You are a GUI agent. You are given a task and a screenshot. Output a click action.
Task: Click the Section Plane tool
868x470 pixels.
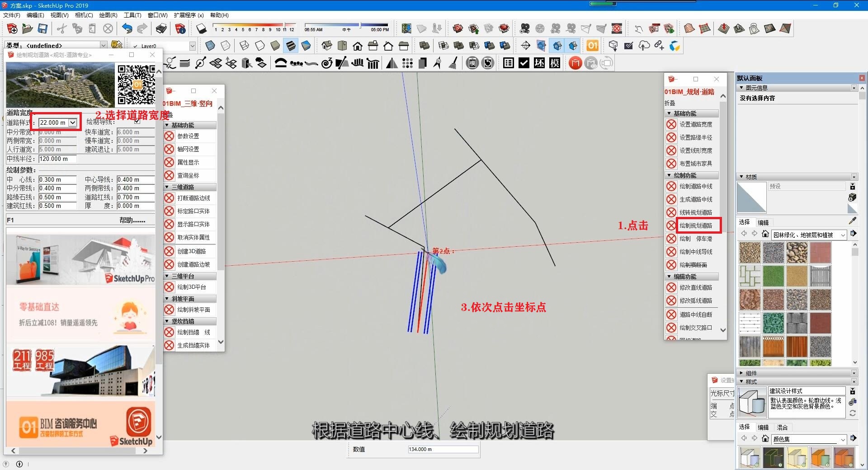[x=526, y=46]
